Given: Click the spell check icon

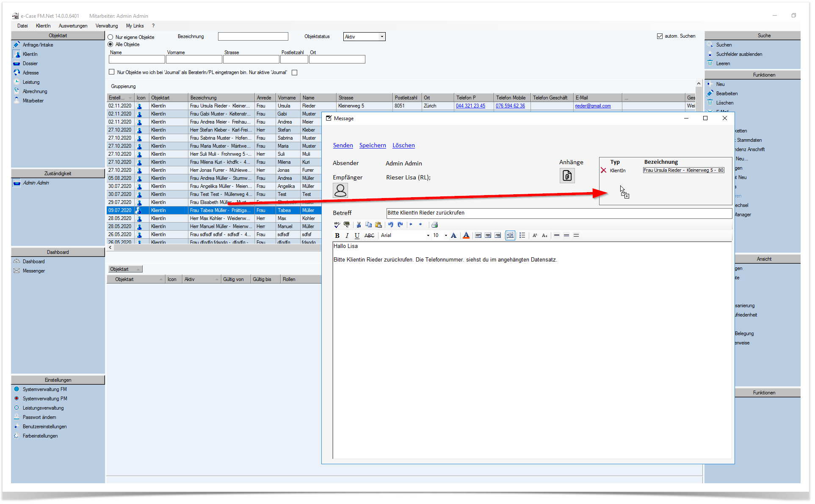Looking at the screenshot, I should coord(337,225).
